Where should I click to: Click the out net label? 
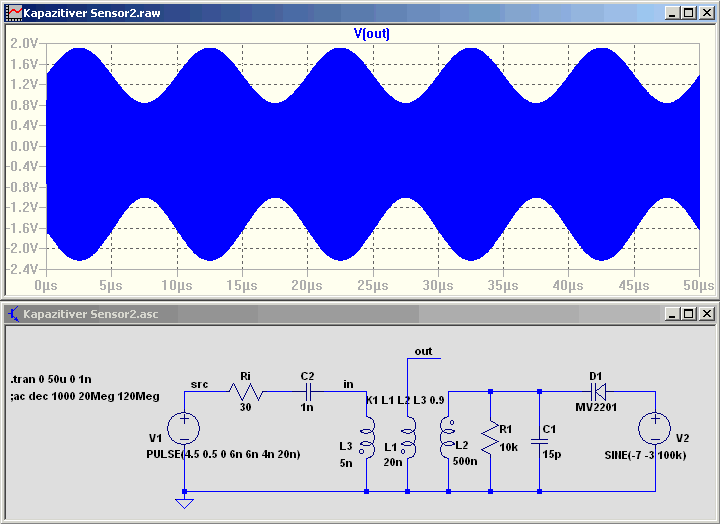point(423,351)
